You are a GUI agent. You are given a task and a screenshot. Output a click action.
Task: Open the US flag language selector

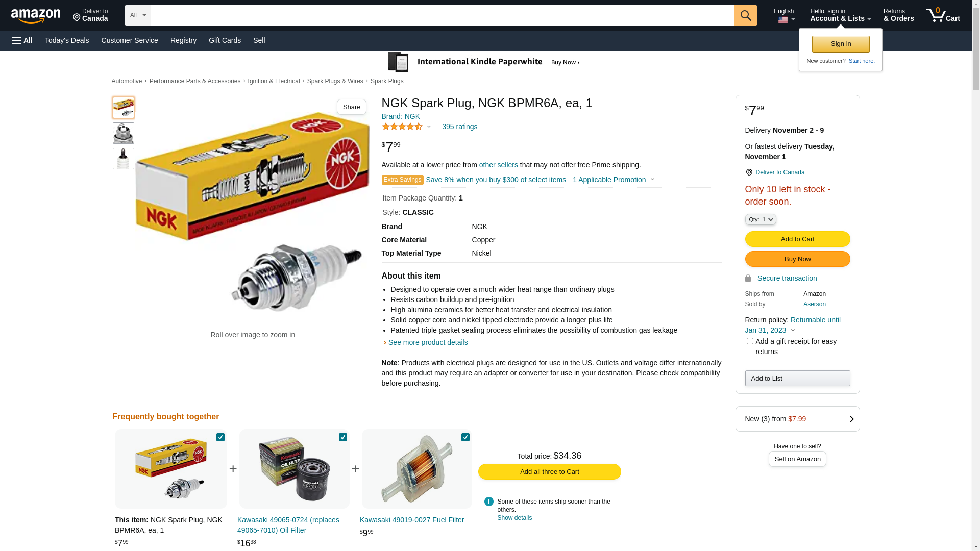[x=786, y=20]
